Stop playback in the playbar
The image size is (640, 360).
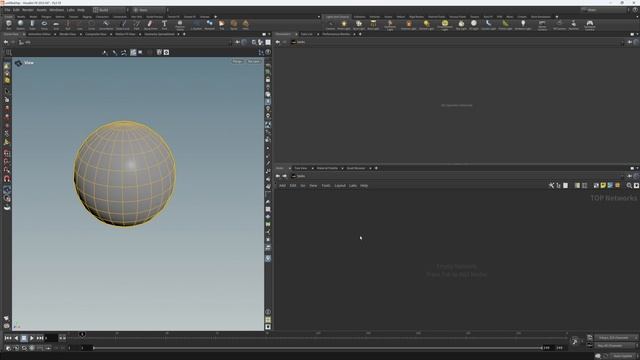[x=24, y=338]
